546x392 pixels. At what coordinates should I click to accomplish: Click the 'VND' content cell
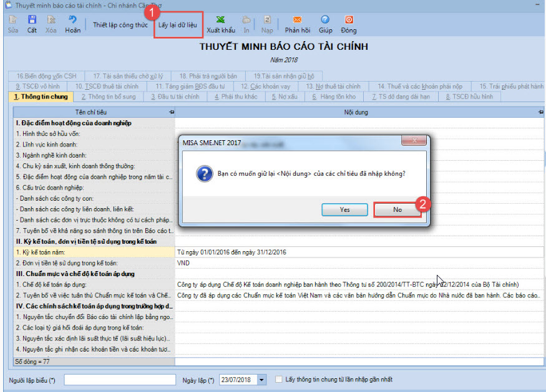pyautogui.click(x=359, y=263)
